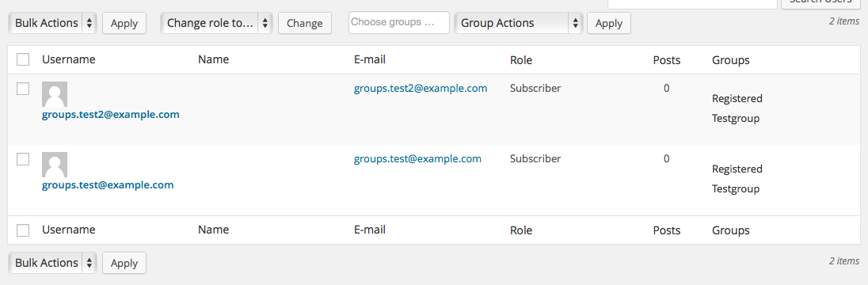Open Change role to… dropdown

(x=216, y=23)
